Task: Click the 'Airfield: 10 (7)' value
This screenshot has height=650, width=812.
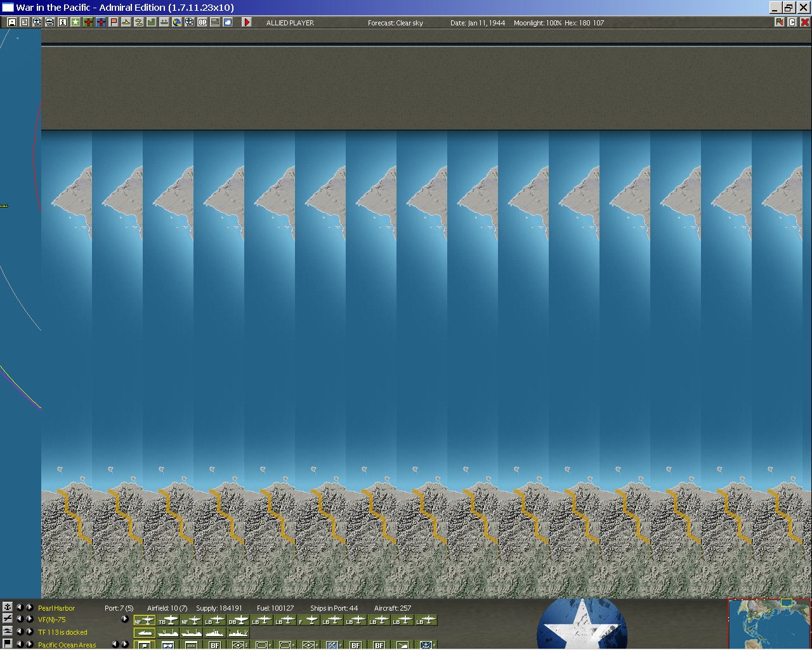Action: point(167,608)
